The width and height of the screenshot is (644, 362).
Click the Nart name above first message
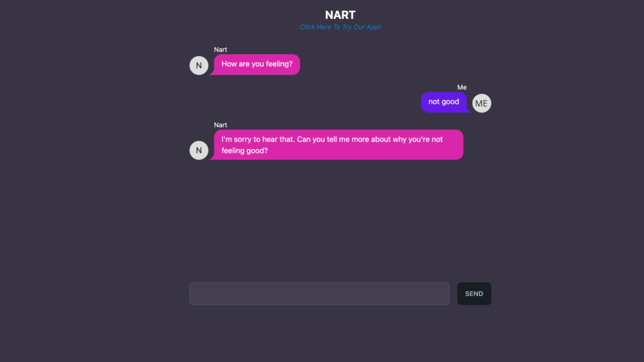point(221,49)
